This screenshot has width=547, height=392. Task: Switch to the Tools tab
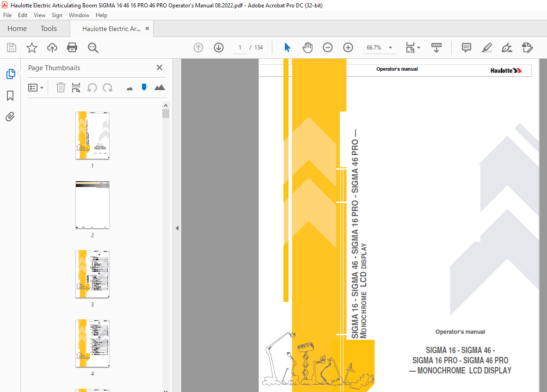tap(49, 29)
